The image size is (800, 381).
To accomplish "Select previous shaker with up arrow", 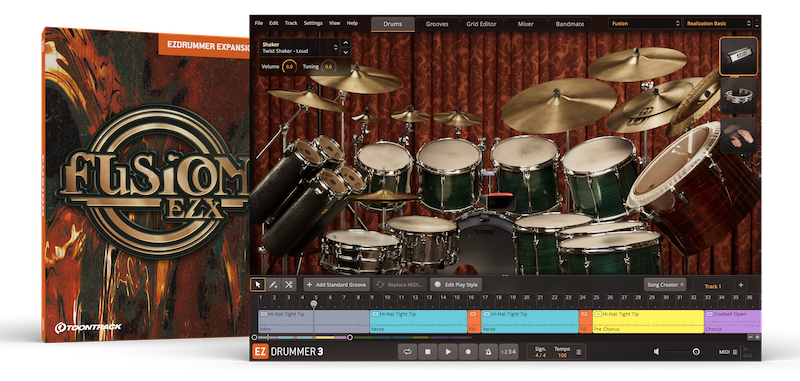I will (x=345, y=43).
